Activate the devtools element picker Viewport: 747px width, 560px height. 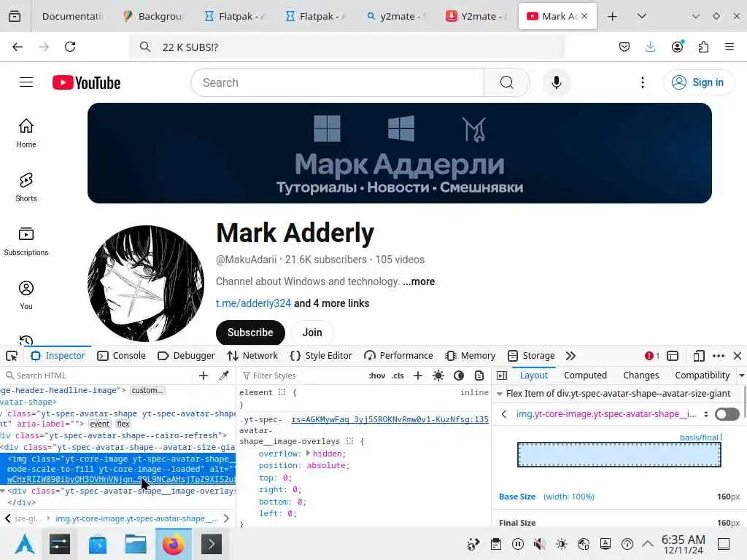pyautogui.click(x=12, y=356)
